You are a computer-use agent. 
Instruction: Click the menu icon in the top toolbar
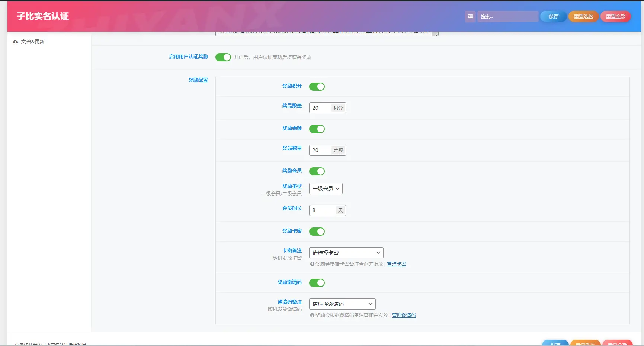coord(470,16)
